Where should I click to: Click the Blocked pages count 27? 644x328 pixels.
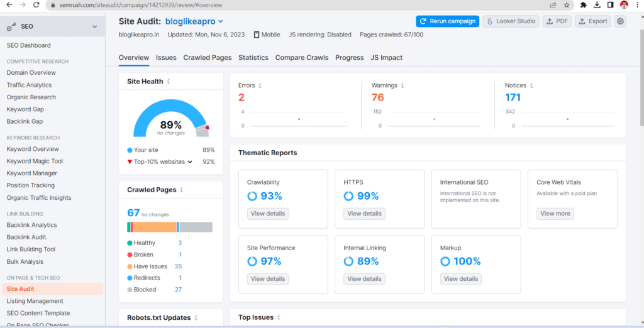178,290
